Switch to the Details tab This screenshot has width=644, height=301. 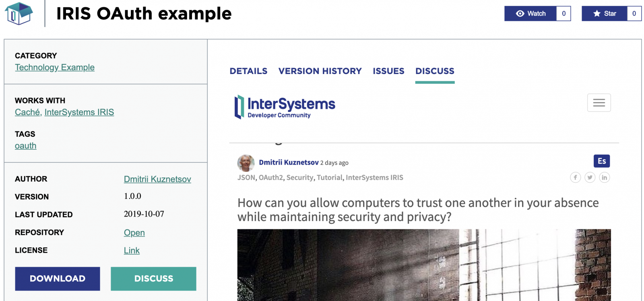coord(248,71)
